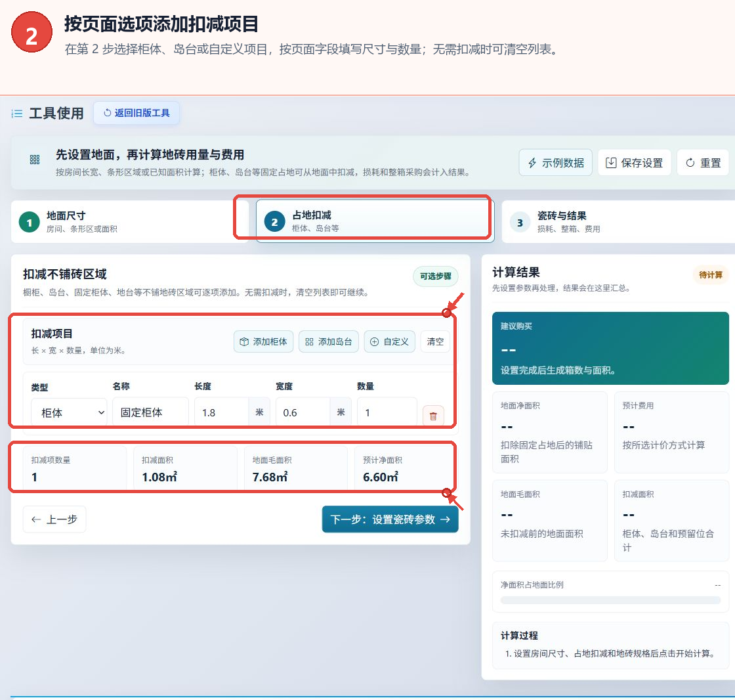The width and height of the screenshot is (735, 700).
Task: Click the 地面净面积 result card
Action: tap(550, 432)
